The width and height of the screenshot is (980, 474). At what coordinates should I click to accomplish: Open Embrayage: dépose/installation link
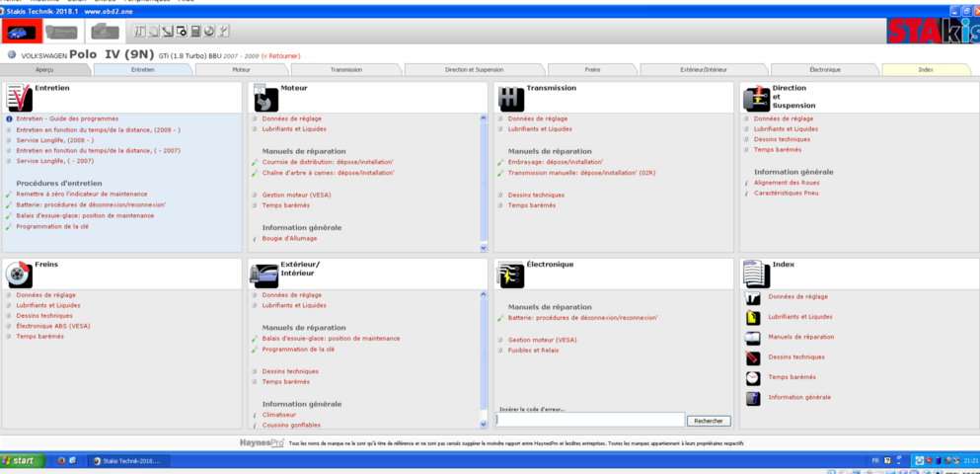point(556,162)
